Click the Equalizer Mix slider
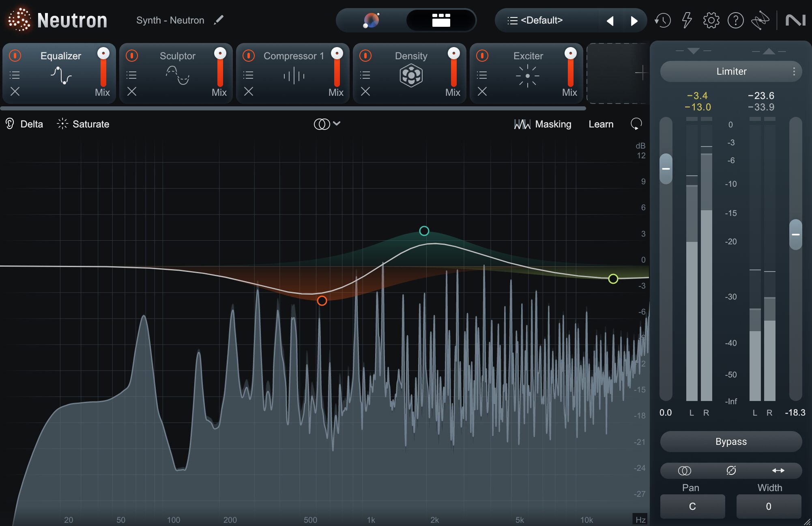The image size is (812, 526). (103, 67)
